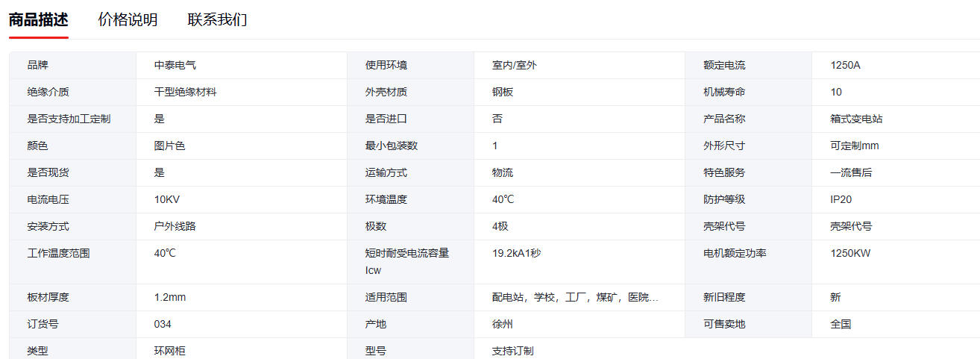Click the 外壳材质 value 钢板
Viewport: 980px width, 359px height.
[502, 92]
